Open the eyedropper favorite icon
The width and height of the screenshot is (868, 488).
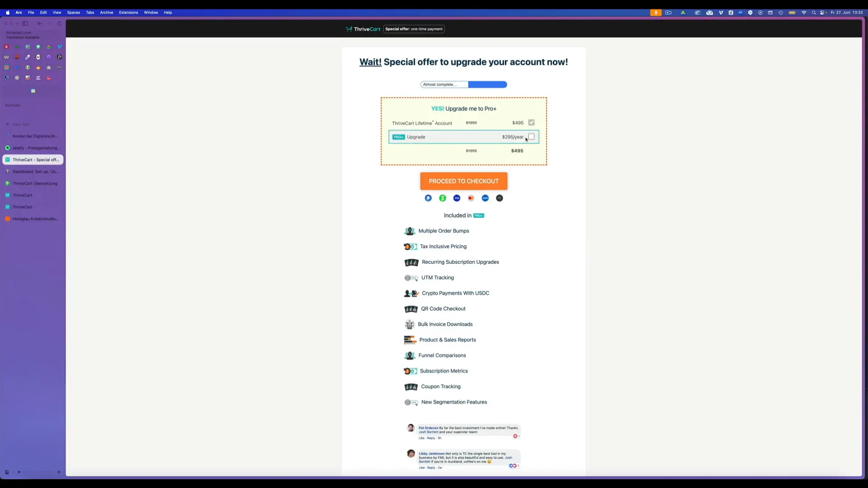click(28, 57)
